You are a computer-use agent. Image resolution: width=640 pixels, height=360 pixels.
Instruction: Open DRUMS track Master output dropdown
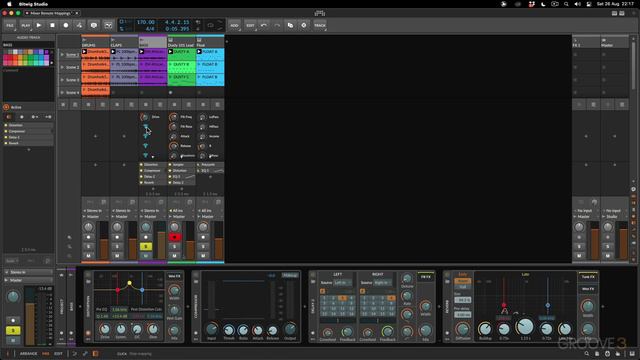click(x=96, y=216)
